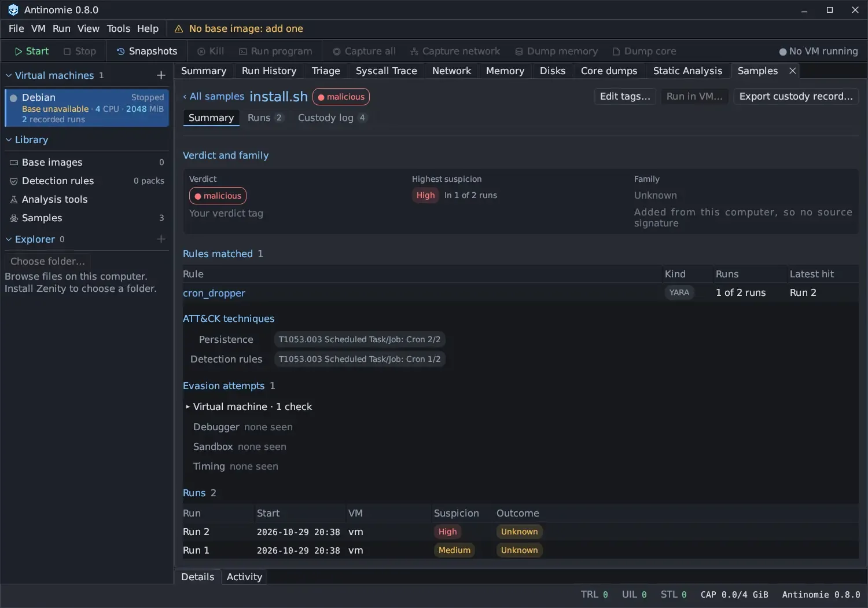Go back to All samples link
Screen dimensions: 868x608
coord(214,97)
